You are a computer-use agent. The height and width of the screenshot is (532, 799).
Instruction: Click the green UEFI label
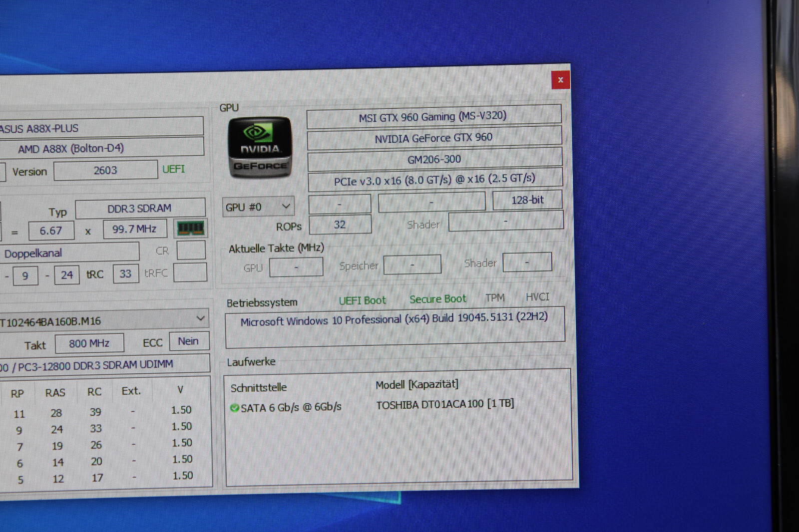(x=173, y=169)
